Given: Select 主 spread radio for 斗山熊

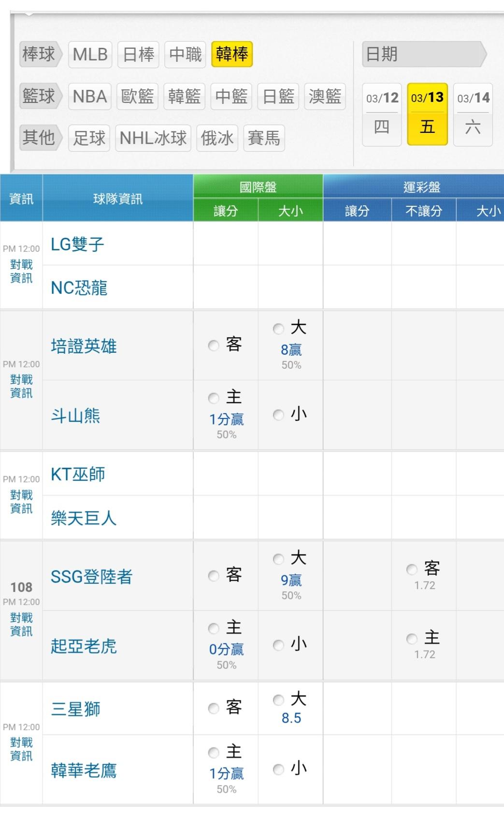Looking at the screenshot, I should [x=214, y=398].
